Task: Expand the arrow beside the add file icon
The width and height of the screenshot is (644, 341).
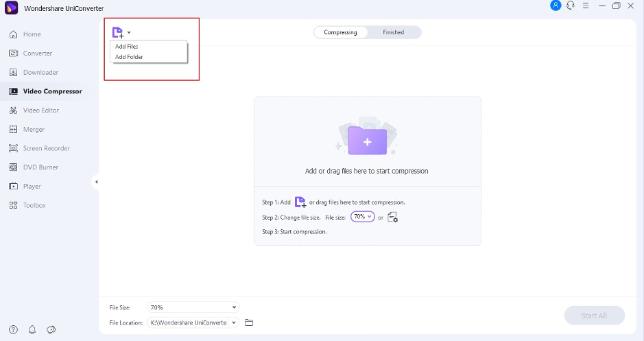Action: 129,32
